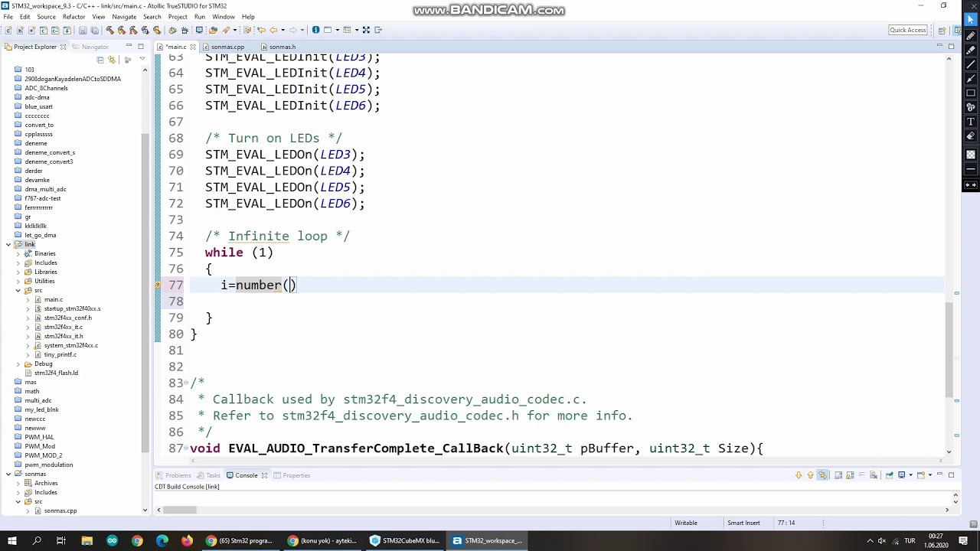Select sonmas.cpp in the project tree
This screenshot has width=980, height=551.
(60, 510)
